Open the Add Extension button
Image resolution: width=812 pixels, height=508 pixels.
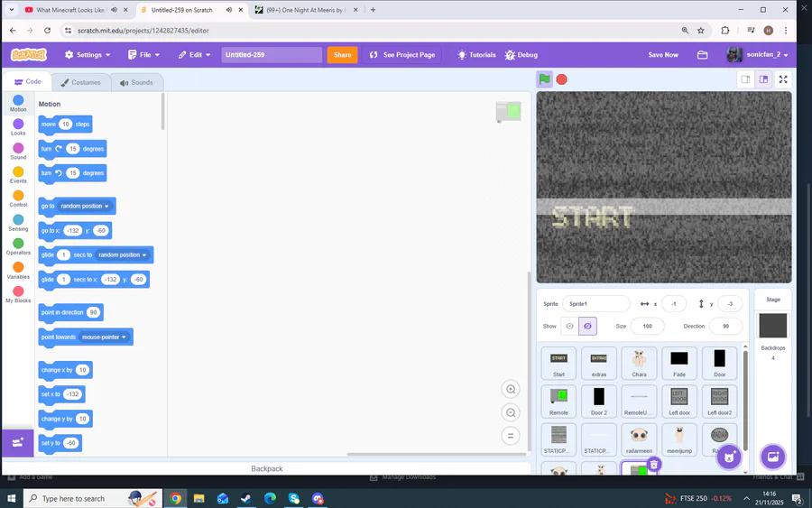[x=18, y=443]
